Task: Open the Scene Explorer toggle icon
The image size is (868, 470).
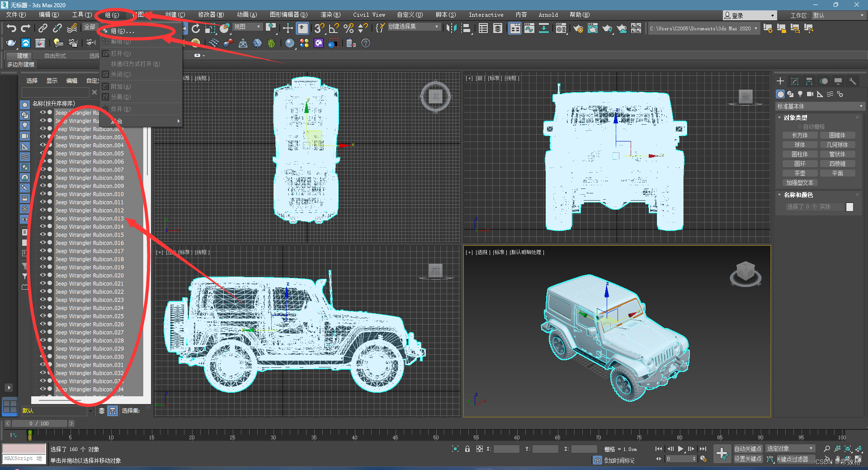Action: click(x=483, y=28)
